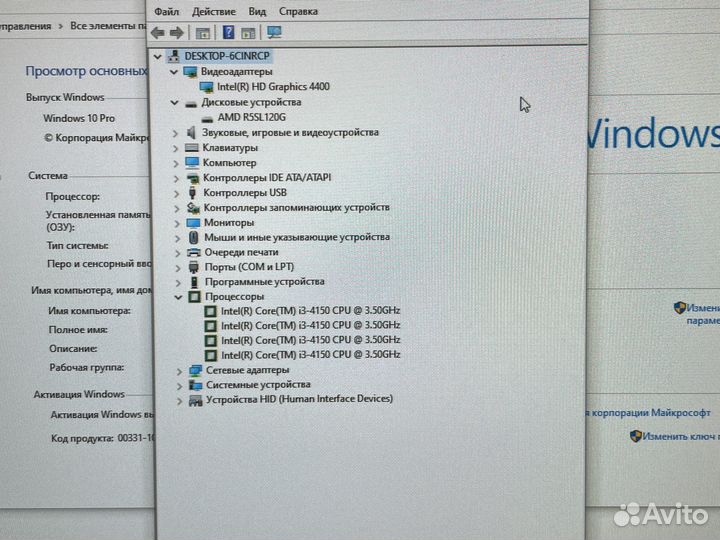Click the printer icon of Очереди печати

pos(194,252)
